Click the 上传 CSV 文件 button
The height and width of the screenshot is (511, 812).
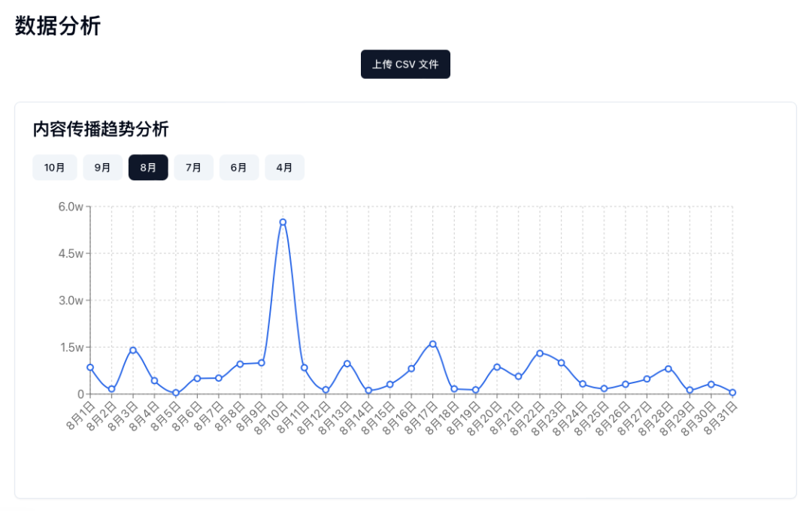[405, 64]
